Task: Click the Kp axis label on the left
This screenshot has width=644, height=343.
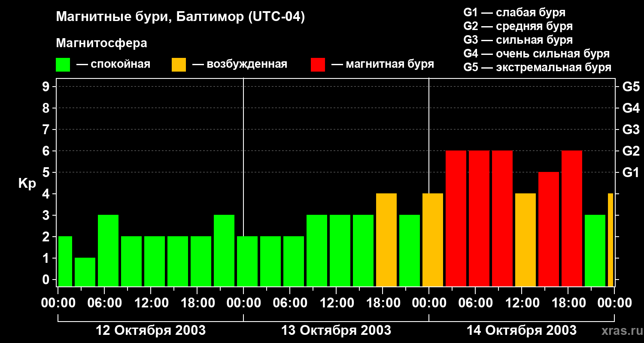Action: point(27,184)
